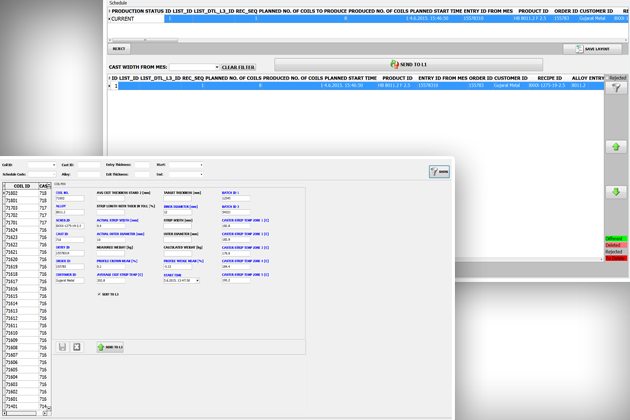This screenshot has width=630, height=420.
Task: Open the Cast Width From MES dropdown
Action: pyautogui.click(x=216, y=67)
